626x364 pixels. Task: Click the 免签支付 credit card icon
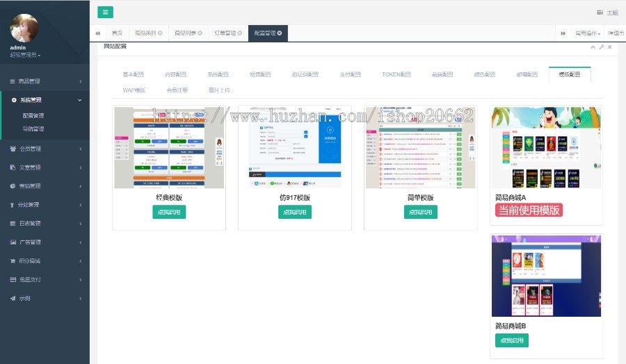pos(13,279)
